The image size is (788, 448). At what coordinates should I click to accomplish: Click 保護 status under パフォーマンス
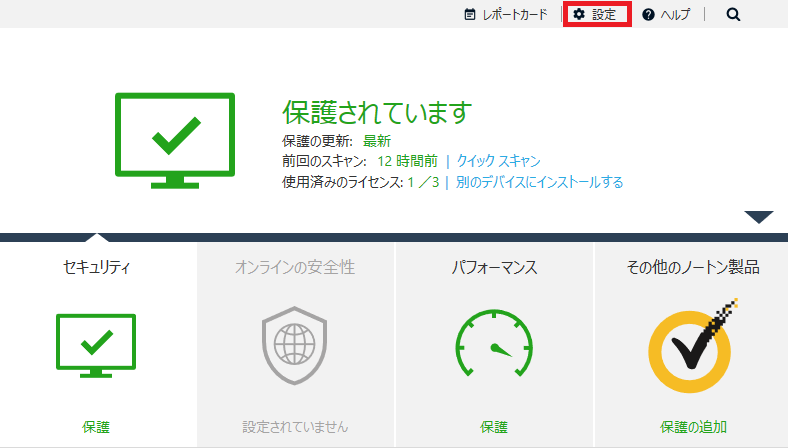pos(494,427)
